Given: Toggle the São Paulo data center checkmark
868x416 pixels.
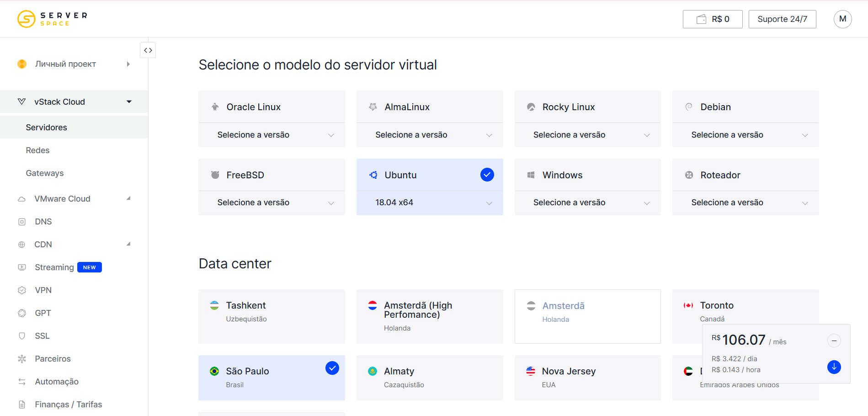Looking at the screenshot, I should pos(332,368).
